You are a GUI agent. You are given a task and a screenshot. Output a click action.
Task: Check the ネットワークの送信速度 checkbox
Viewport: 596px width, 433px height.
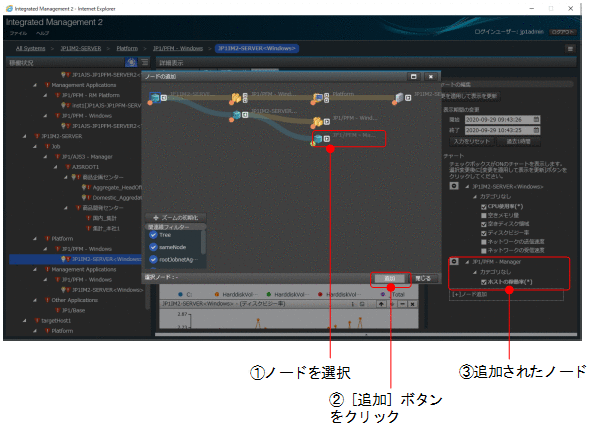tap(483, 242)
